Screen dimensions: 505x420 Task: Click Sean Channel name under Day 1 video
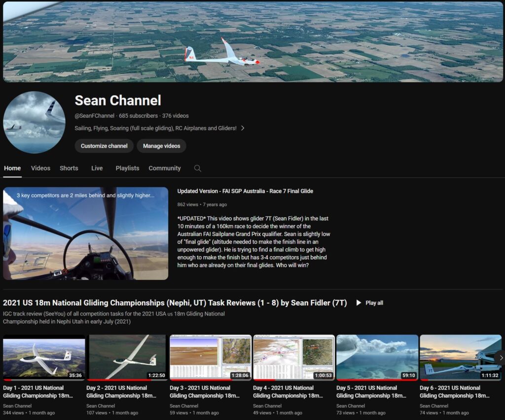[17, 406]
